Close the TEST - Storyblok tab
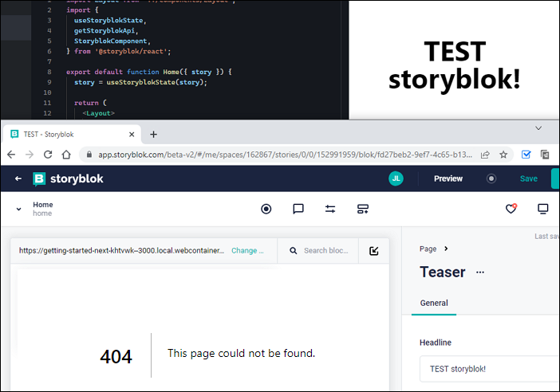560x392 pixels. click(132, 135)
